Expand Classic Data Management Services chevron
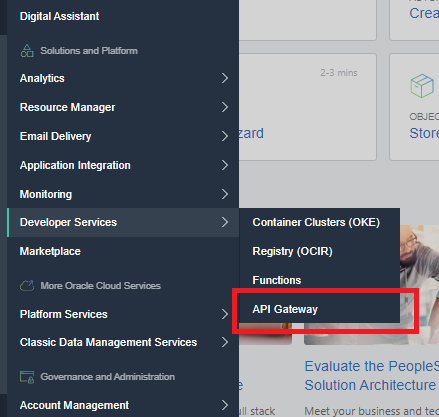The image size is (439, 417). (225, 342)
